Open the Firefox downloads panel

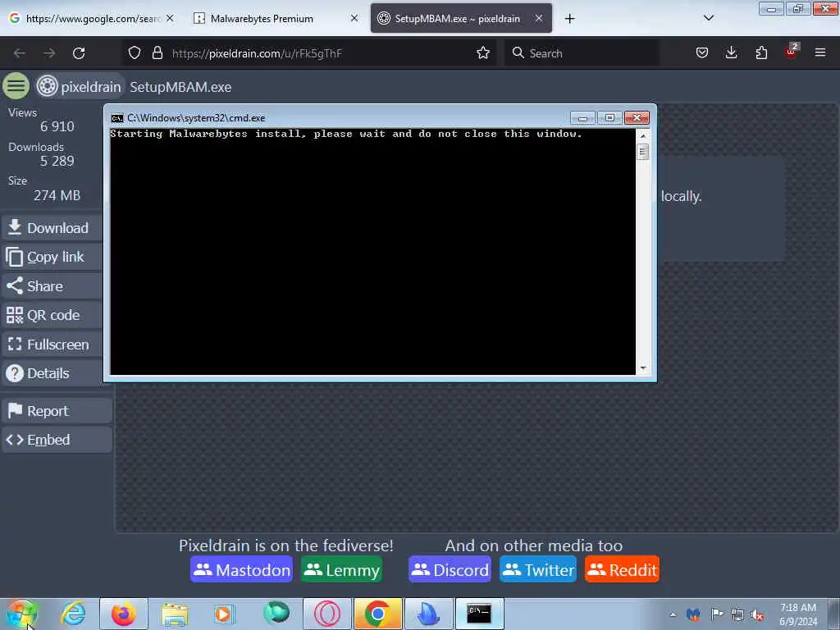pyautogui.click(x=731, y=52)
